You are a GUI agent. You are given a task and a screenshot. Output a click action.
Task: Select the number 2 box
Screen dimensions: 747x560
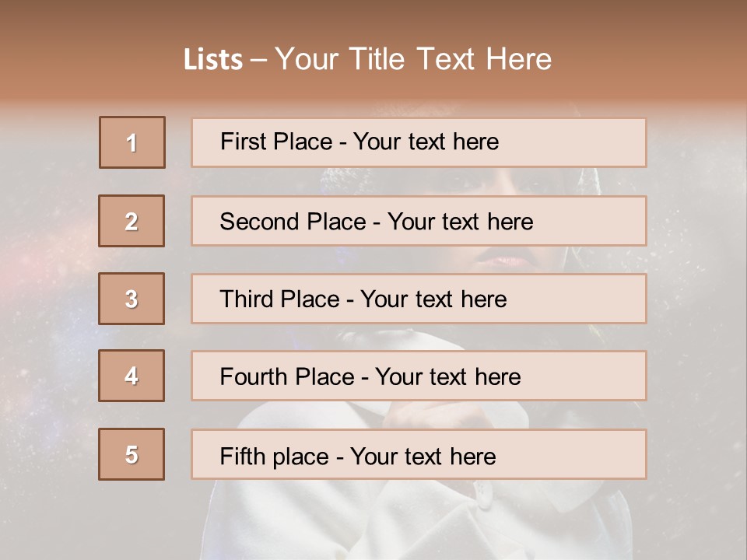pyautogui.click(x=132, y=221)
